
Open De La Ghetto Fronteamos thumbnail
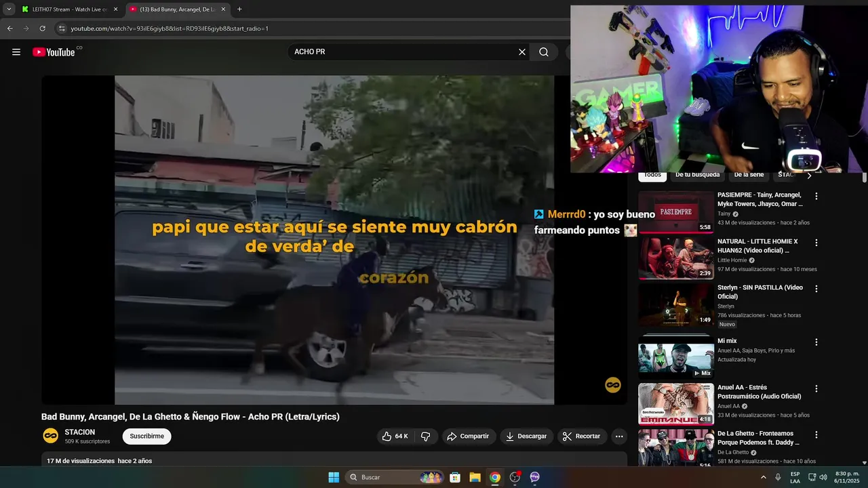pos(676,448)
